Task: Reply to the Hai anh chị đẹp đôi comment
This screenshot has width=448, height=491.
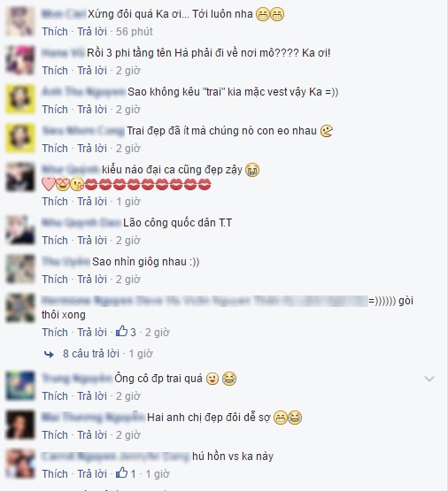Action: (x=92, y=435)
